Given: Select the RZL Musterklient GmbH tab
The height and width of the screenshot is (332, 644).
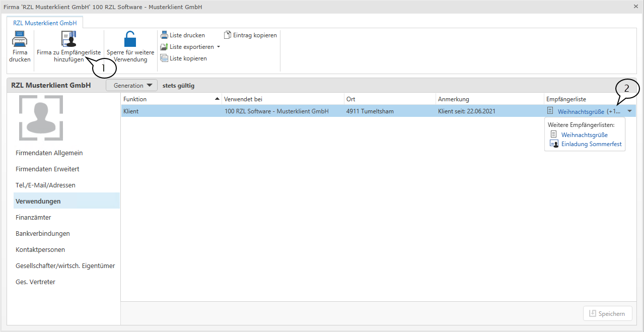Looking at the screenshot, I should point(45,23).
